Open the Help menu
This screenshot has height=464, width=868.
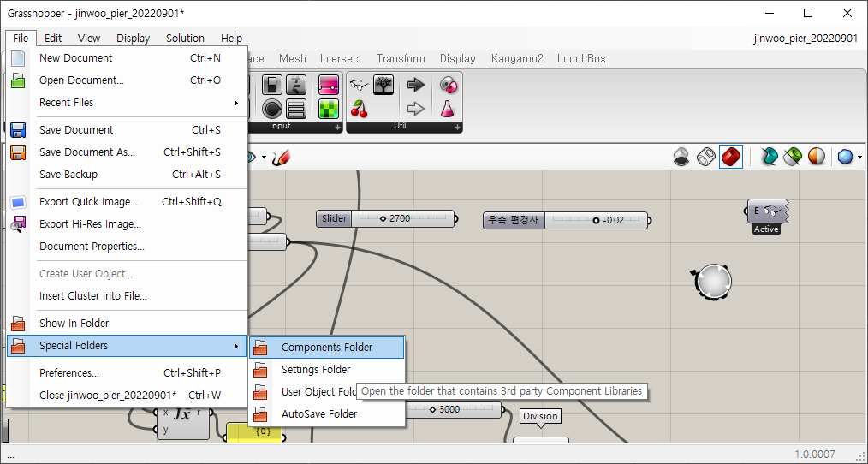pyautogui.click(x=231, y=39)
